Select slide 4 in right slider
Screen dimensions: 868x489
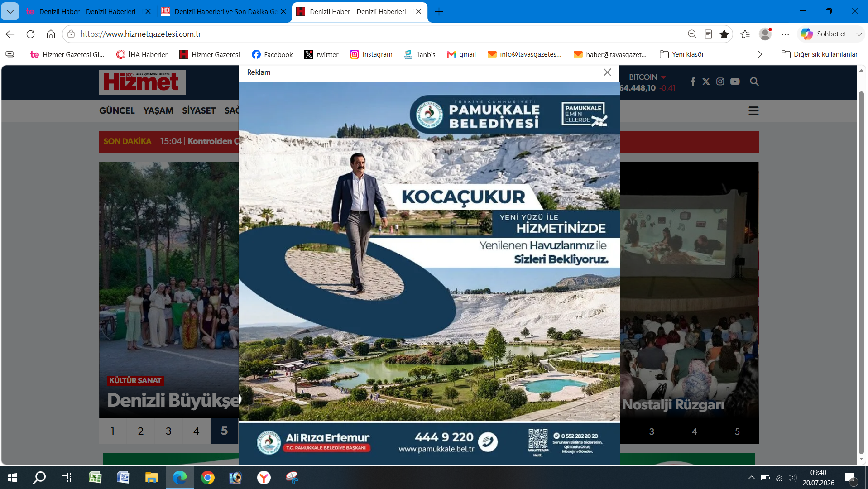pyautogui.click(x=695, y=431)
